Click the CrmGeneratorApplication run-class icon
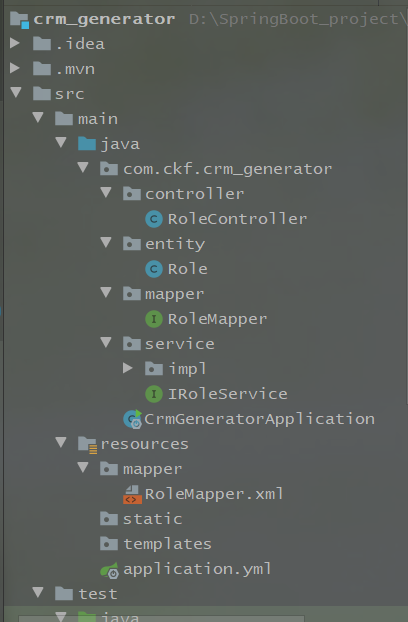408x622 pixels. pyautogui.click(x=132, y=419)
